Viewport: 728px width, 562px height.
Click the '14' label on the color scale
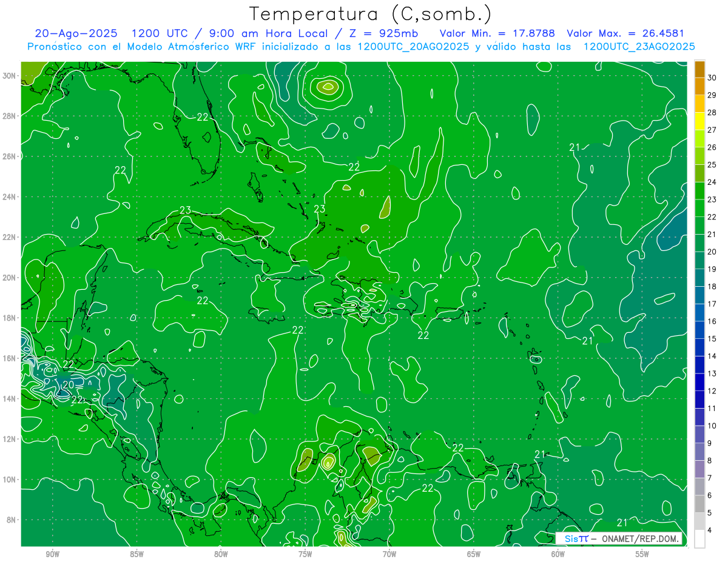(712, 356)
